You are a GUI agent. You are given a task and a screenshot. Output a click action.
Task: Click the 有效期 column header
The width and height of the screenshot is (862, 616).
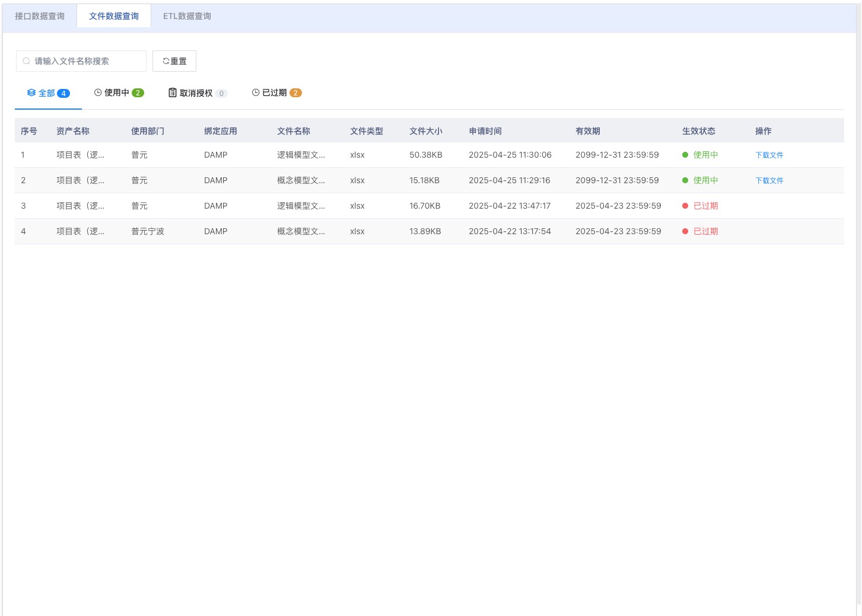click(587, 131)
